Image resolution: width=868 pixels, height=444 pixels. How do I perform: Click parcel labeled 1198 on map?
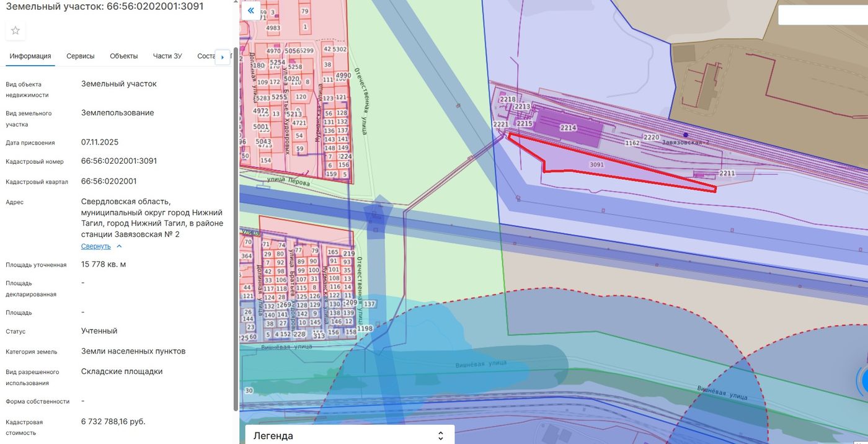point(365,328)
